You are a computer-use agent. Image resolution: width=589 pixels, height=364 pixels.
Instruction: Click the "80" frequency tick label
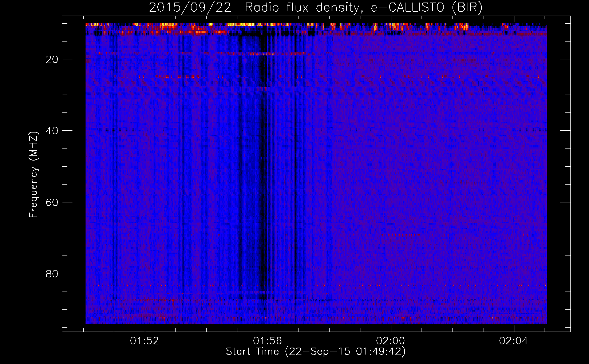(52, 274)
